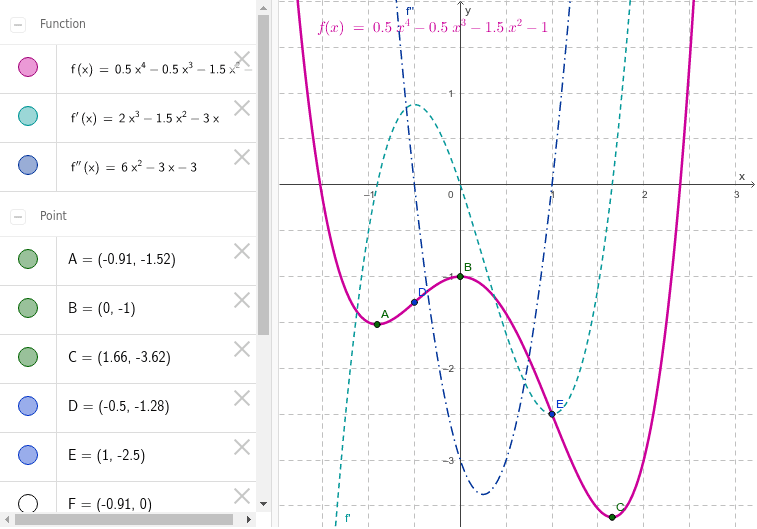
Task: Click point A on the graph
Action: pos(378,324)
